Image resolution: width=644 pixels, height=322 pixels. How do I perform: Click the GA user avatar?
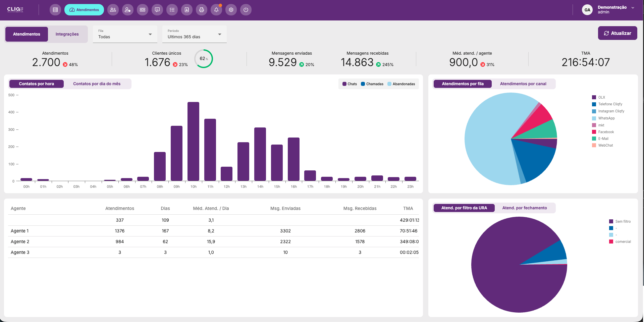pos(587,10)
